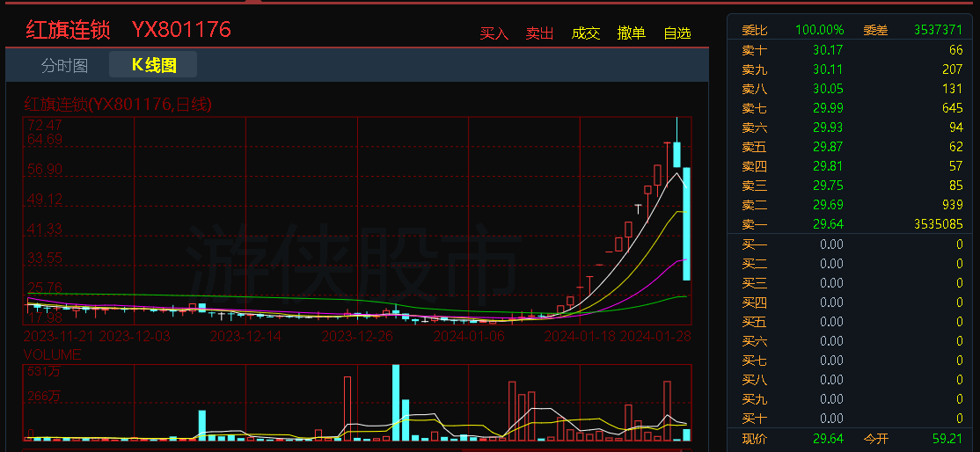Pick the 卖二 ask row at 29.69
The height and width of the screenshot is (452, 980).
click(x=852, y=205)
